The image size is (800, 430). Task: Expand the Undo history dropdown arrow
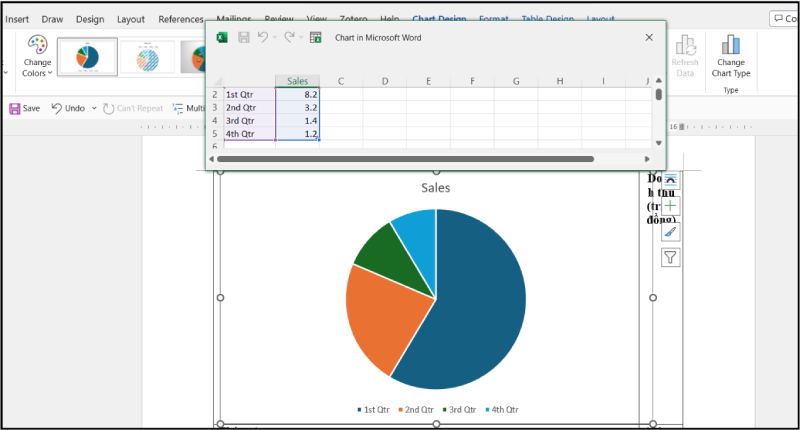tap(94, 108)
